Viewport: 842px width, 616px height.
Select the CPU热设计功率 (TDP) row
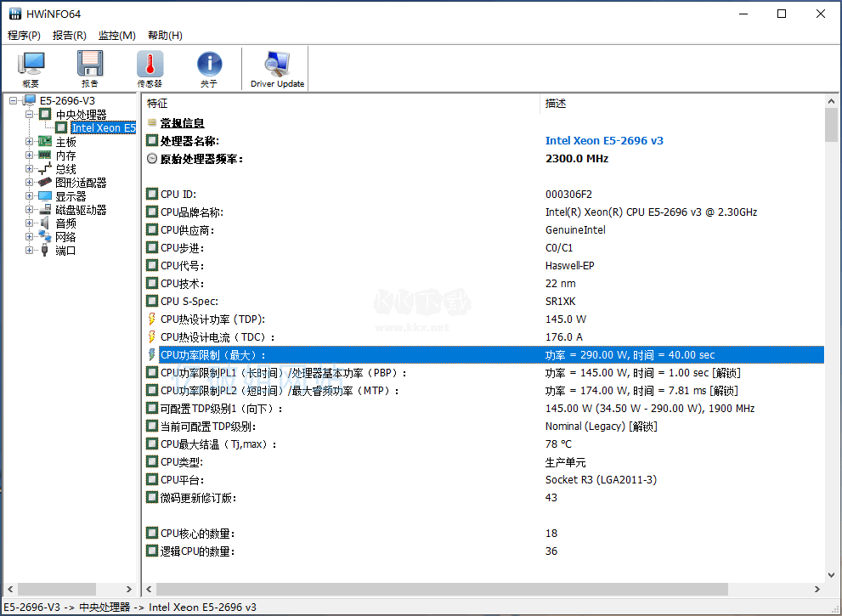pos(212,319)
